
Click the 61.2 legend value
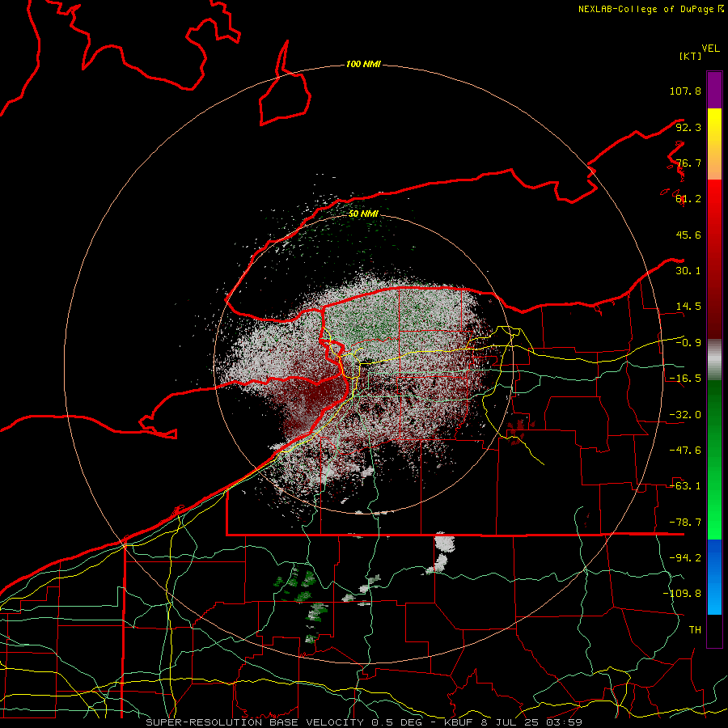tap(688, 199)
